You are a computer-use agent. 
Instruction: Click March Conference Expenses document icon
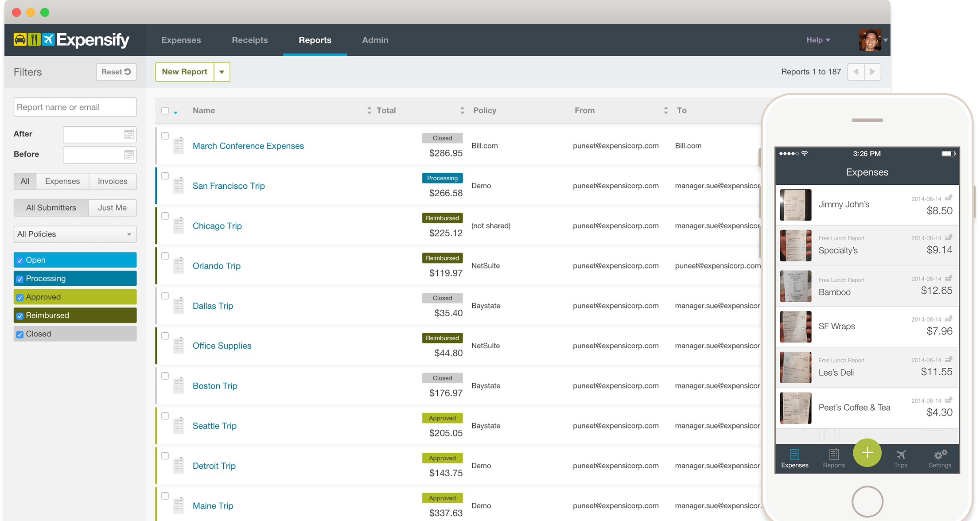pyautogui.click(x=179, y=145)
